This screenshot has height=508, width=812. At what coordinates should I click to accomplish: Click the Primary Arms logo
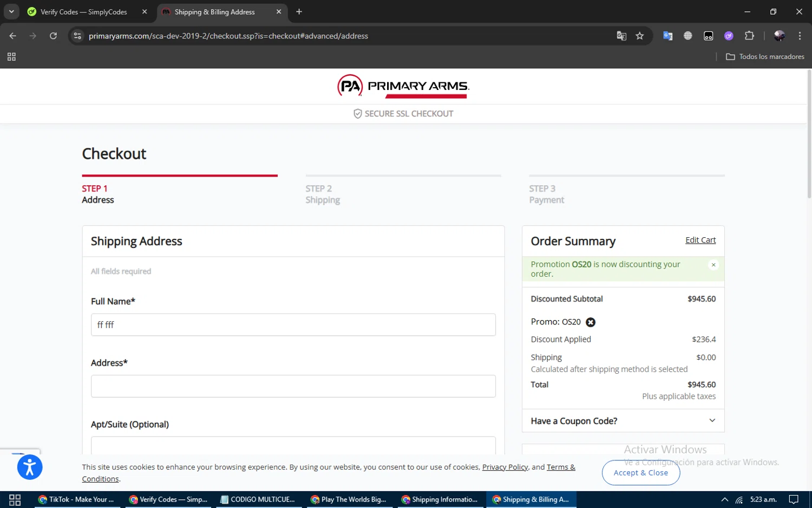pyautogui.click(x=403, y=86)
